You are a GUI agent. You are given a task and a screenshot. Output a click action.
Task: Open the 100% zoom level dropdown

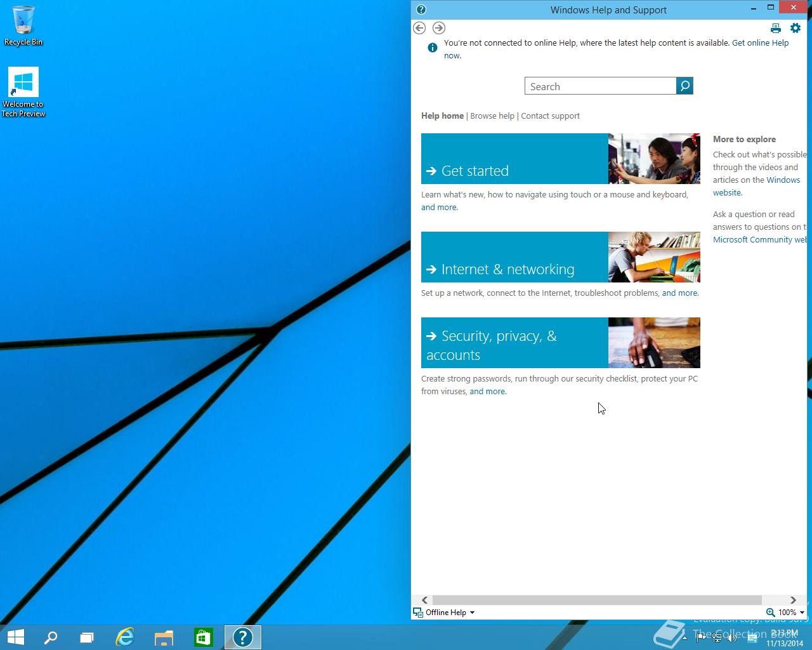(x=802, y=613)
